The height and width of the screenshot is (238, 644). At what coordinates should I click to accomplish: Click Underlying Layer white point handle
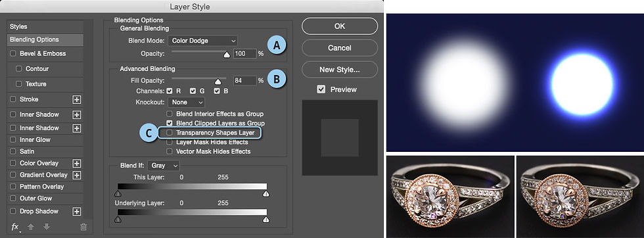click(x=266, y=220)
